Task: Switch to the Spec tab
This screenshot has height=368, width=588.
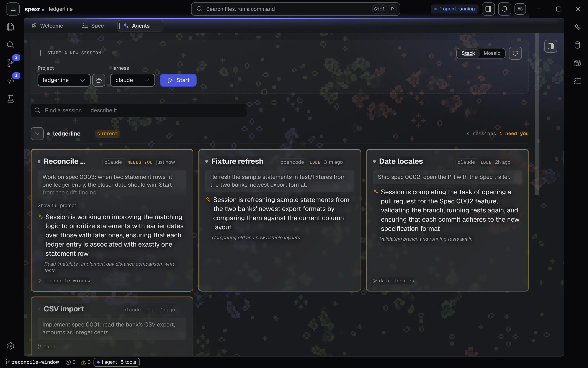Action: [93, 26]
